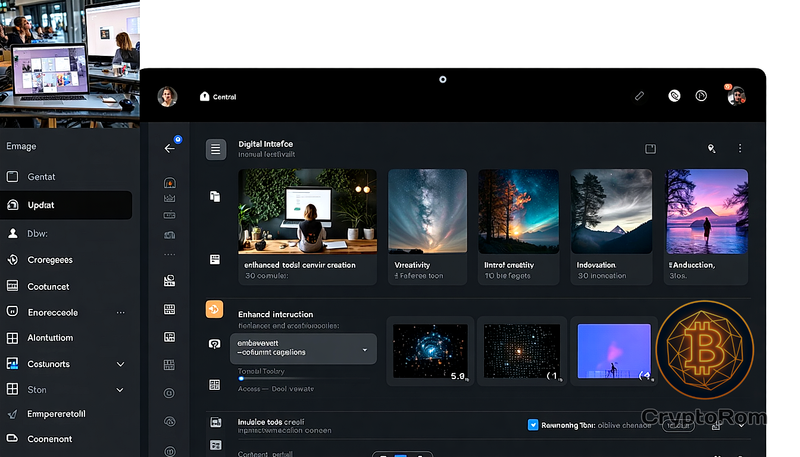Select Updat in the left sidebar
800x457 pixels.
tap(66, 205)
